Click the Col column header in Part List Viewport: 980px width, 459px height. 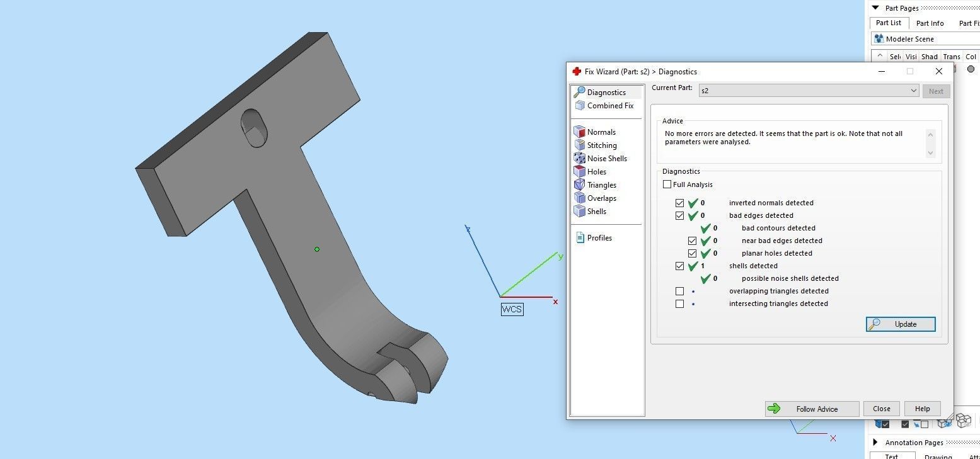971,57
